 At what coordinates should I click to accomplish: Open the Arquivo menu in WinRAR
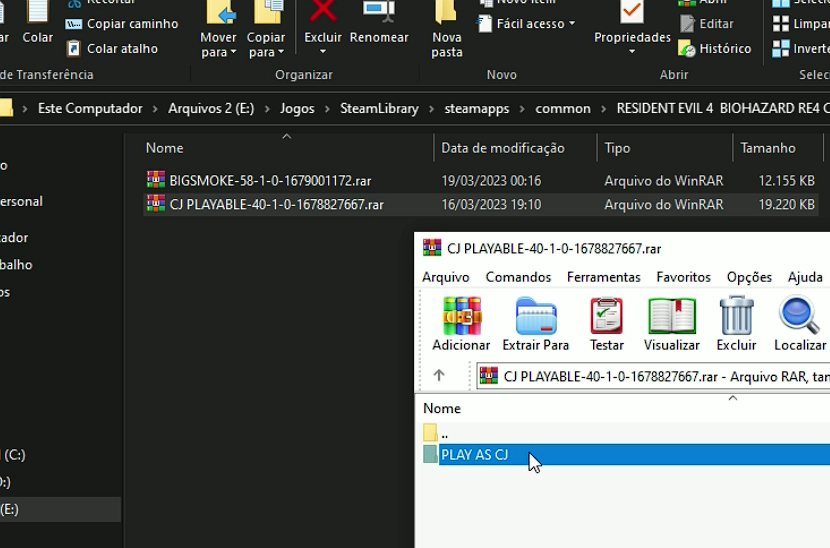[x=446, y=277]
